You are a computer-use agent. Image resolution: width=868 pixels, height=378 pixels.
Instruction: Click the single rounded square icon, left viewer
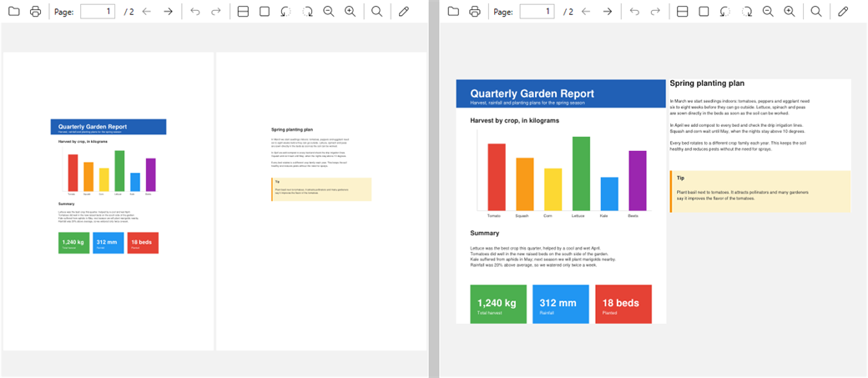(265, 12)
